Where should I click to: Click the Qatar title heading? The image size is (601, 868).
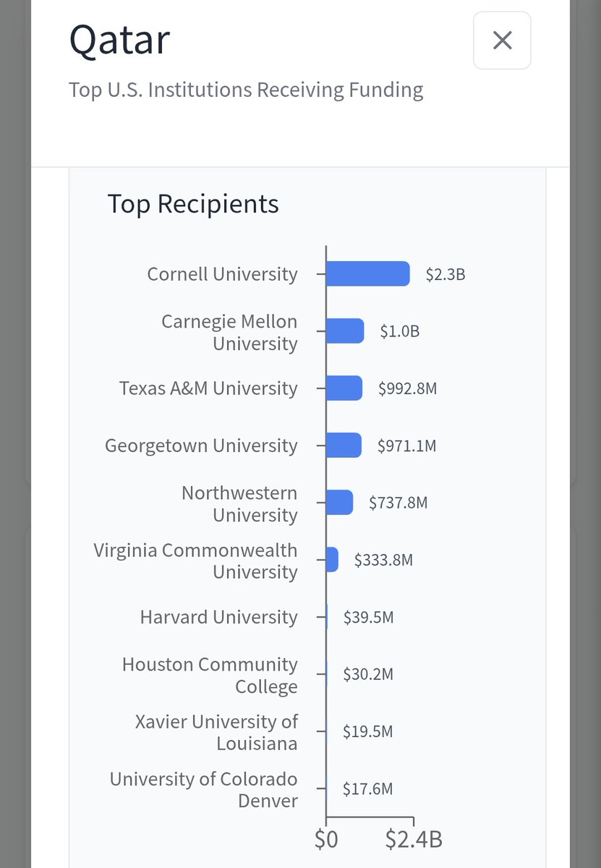point(119,41)
